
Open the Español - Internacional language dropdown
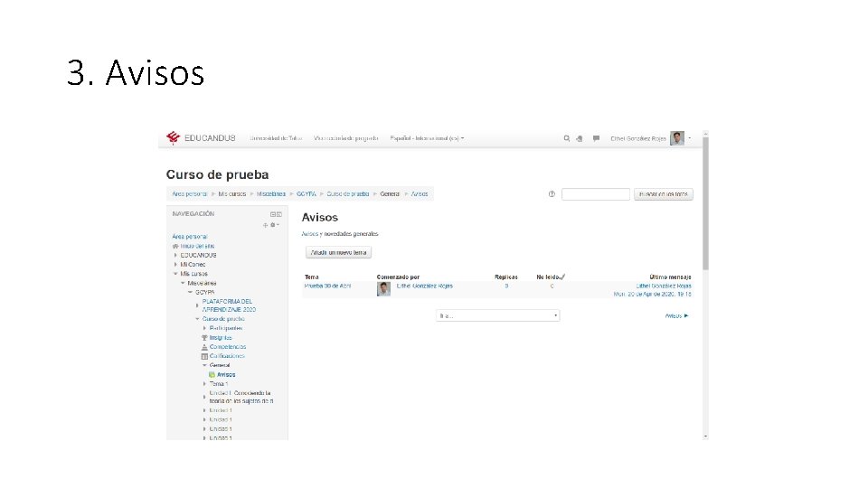(427, 138)
